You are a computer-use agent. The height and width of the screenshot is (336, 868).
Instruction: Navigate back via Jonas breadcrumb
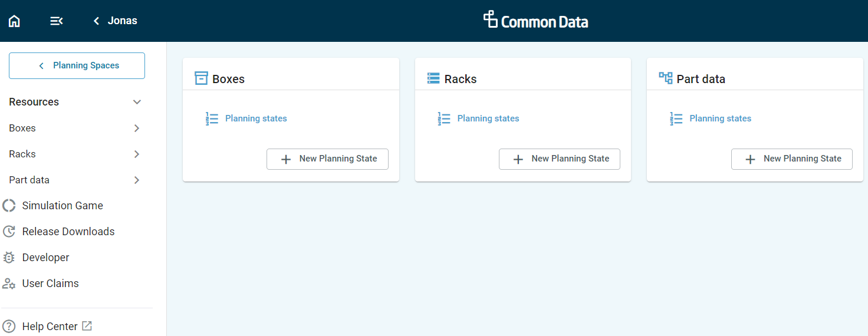pyautogui.click(x=115, y=21)
